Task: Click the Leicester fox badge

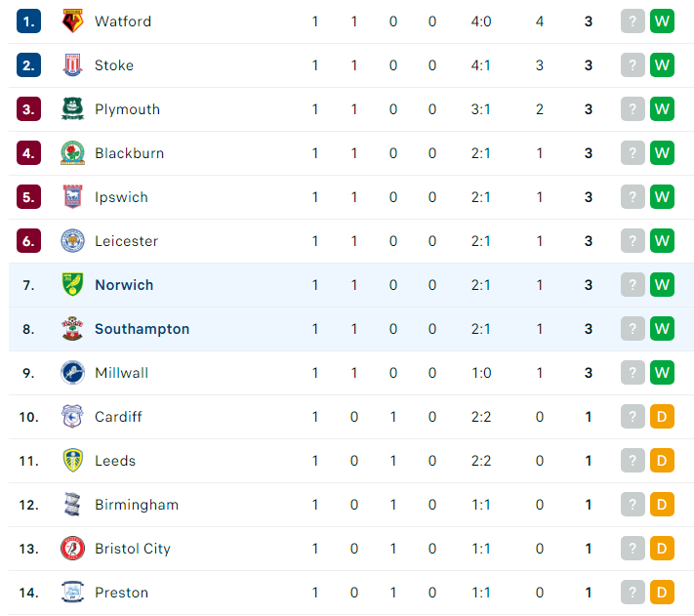Action: click(x=72, y=241)
